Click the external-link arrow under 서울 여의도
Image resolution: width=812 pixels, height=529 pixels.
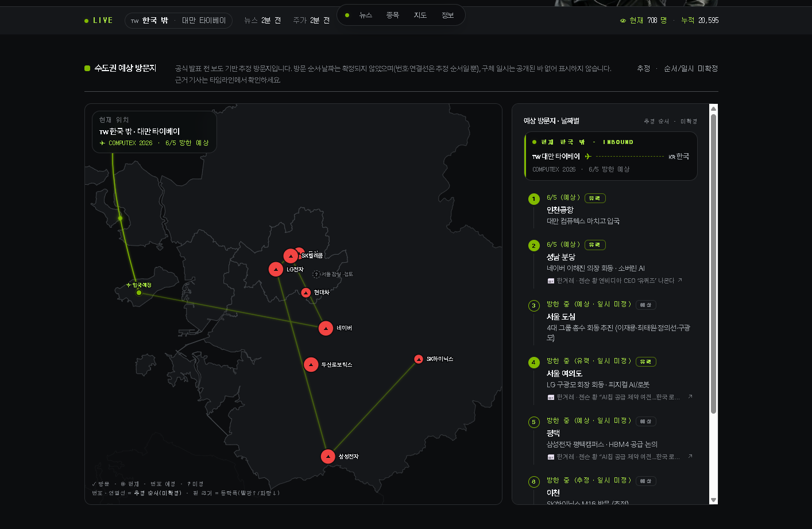[x=690, y=396]
